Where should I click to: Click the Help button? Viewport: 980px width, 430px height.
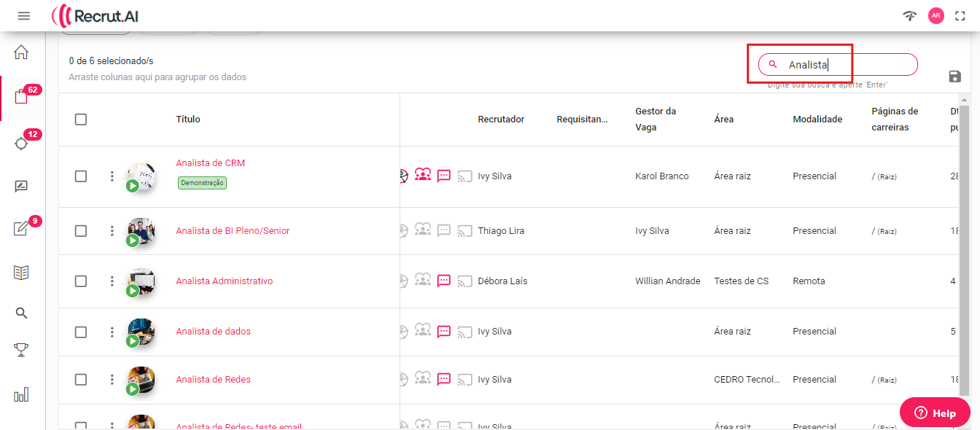click(x=935, y=413)
